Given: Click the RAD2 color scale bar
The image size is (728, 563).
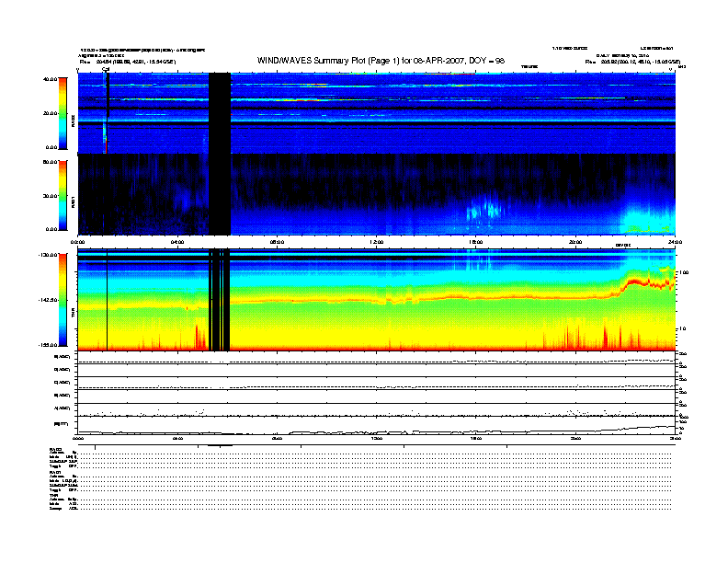Looking at the screenshot, I should (x=63, y=113).
